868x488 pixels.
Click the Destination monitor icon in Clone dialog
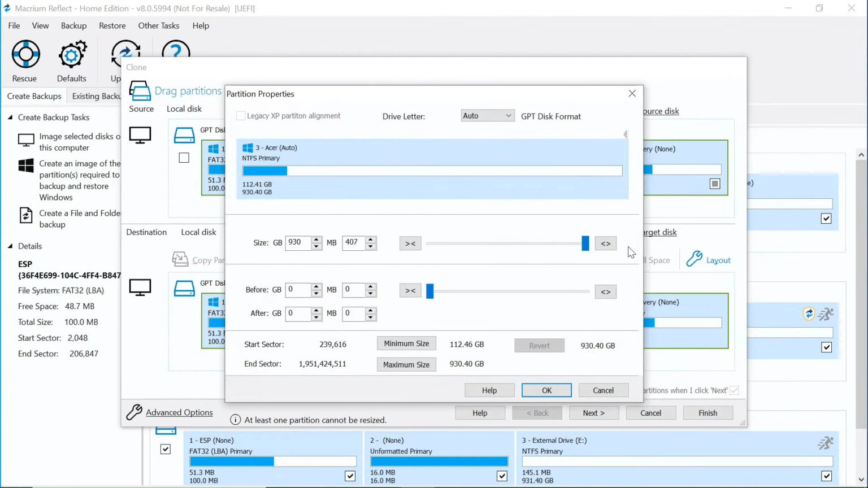click(140, 287)
